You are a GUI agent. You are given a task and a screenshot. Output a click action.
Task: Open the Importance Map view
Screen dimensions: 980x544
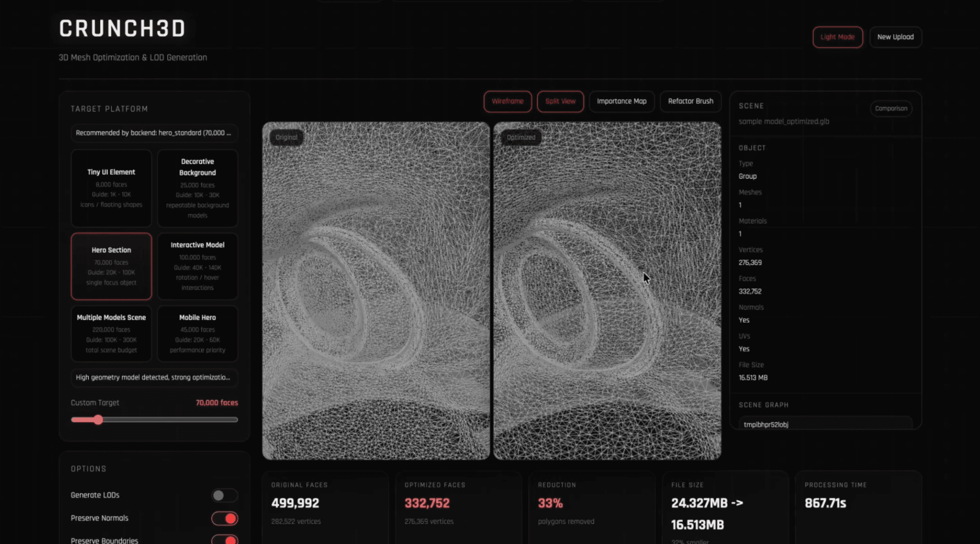621,101
